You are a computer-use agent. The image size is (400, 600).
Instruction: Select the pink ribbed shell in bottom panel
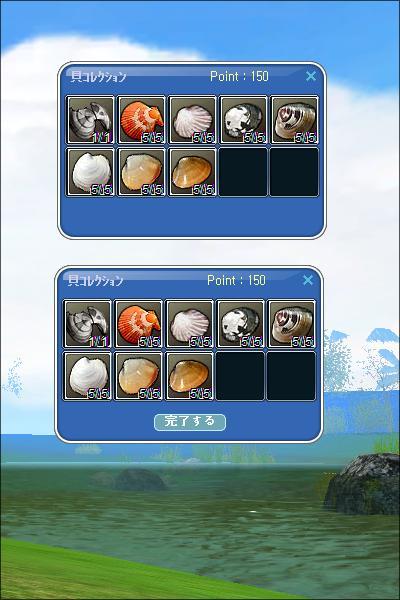(x=189, y=324)
